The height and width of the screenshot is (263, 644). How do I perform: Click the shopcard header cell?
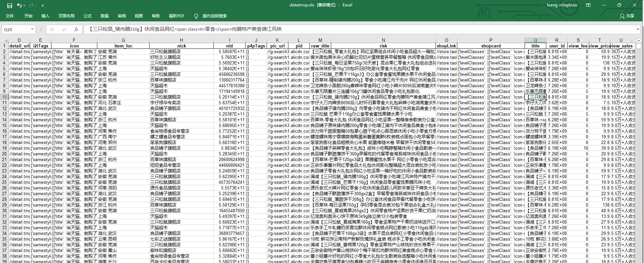[x=491, y=46]
